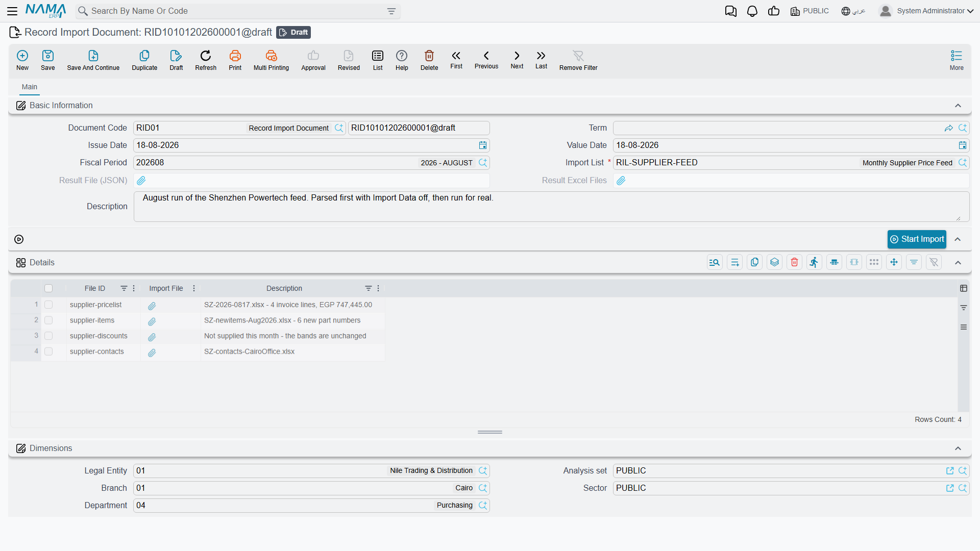
Task: Select 'Not supplied this month' description cell
Action: tap(292, 336)
